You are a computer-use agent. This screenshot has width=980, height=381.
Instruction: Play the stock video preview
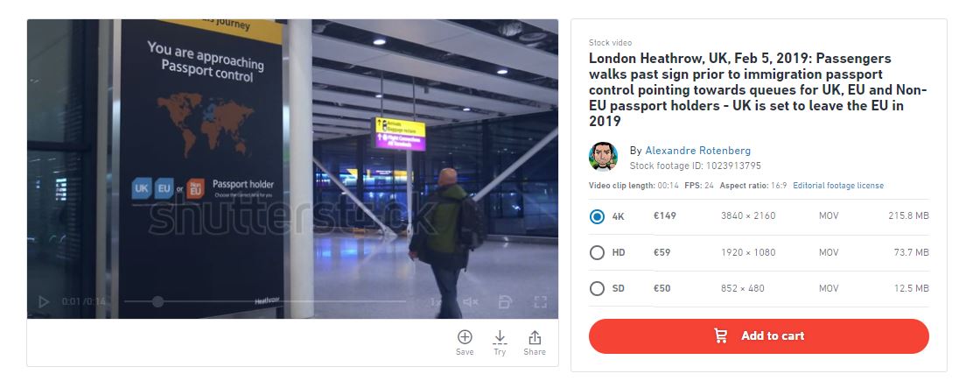[x=43, y=302]
